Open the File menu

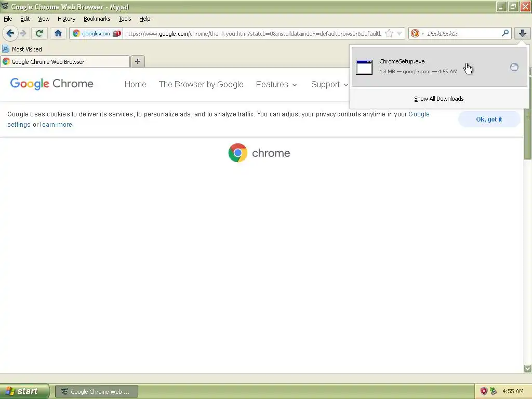[x=8, y=19]
